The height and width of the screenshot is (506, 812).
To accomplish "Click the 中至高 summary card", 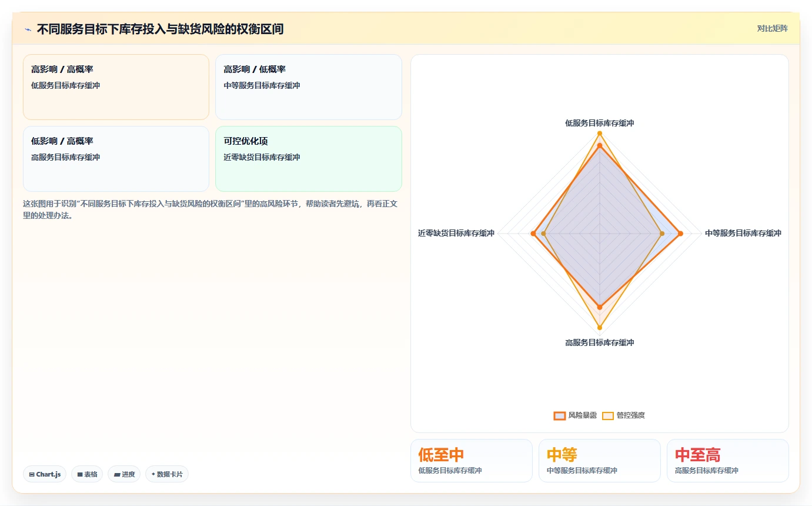I will [728, 461].
